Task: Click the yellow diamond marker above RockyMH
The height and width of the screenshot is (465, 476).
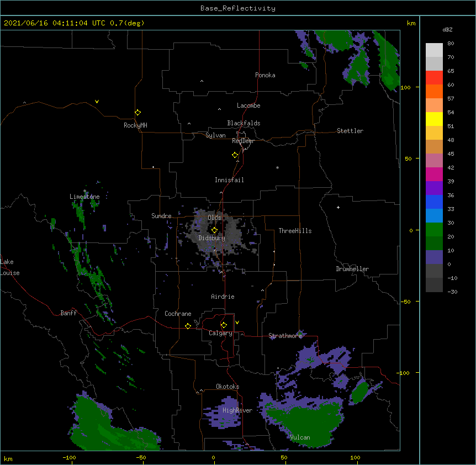Action: pyautogui.click(x=137, y=112)
